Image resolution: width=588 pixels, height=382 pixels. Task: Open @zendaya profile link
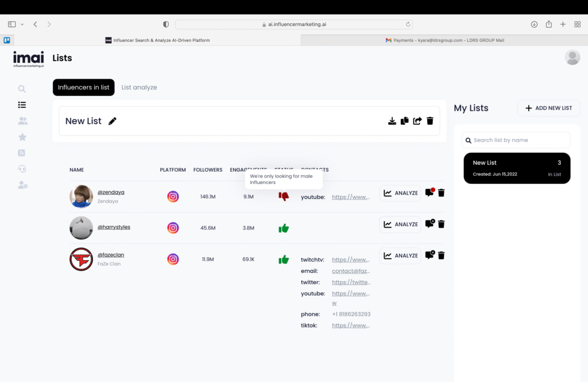(x=111, y=192)
